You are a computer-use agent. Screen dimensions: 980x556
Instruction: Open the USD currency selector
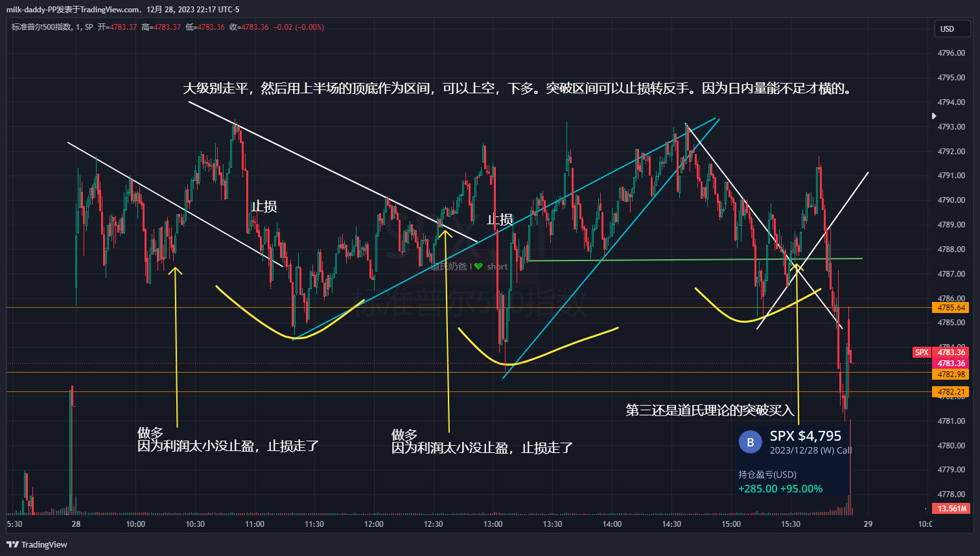pyautogui.click(x=947, y=29)
